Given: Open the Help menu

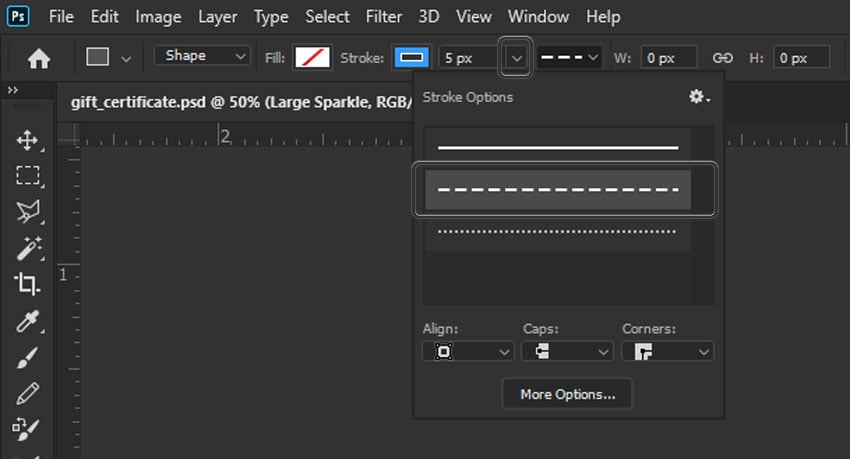Looking at the screenshot, I should [603, 17].
